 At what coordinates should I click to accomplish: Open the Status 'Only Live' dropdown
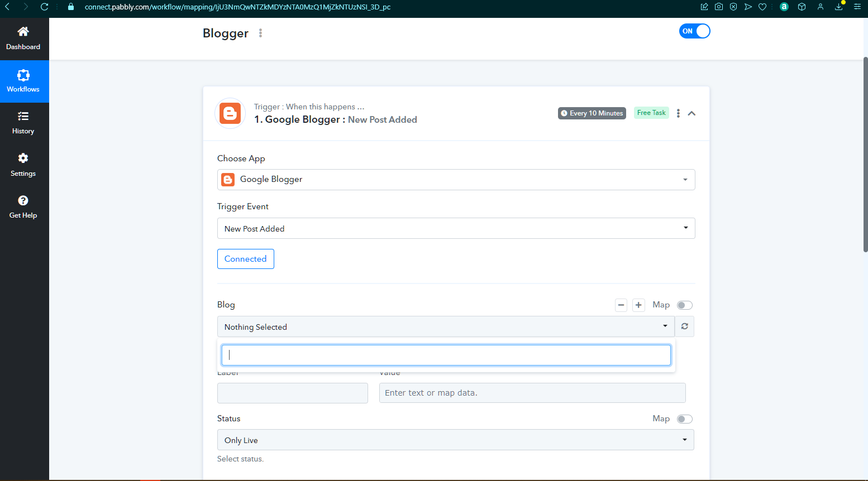click(x=456, y=440)
